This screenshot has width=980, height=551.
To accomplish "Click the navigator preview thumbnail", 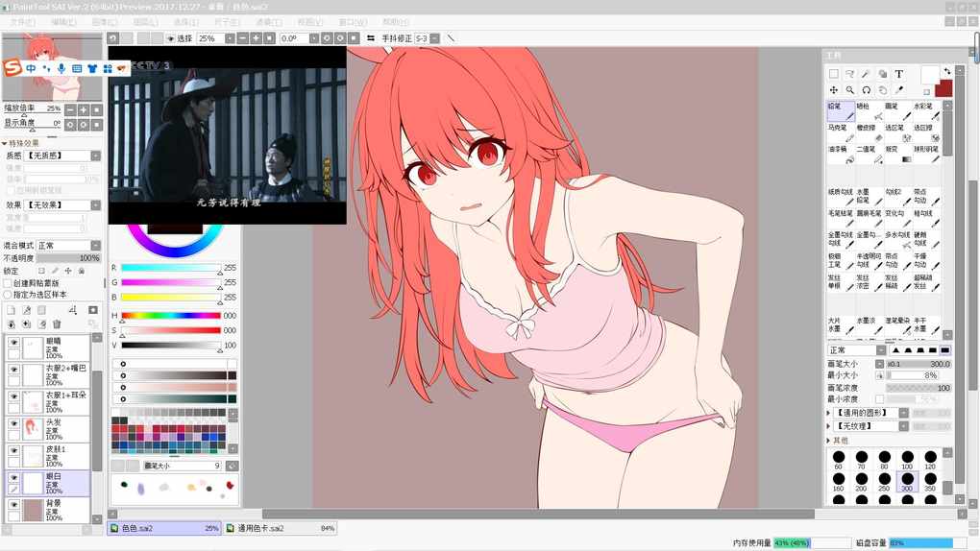I will point(52,67).
